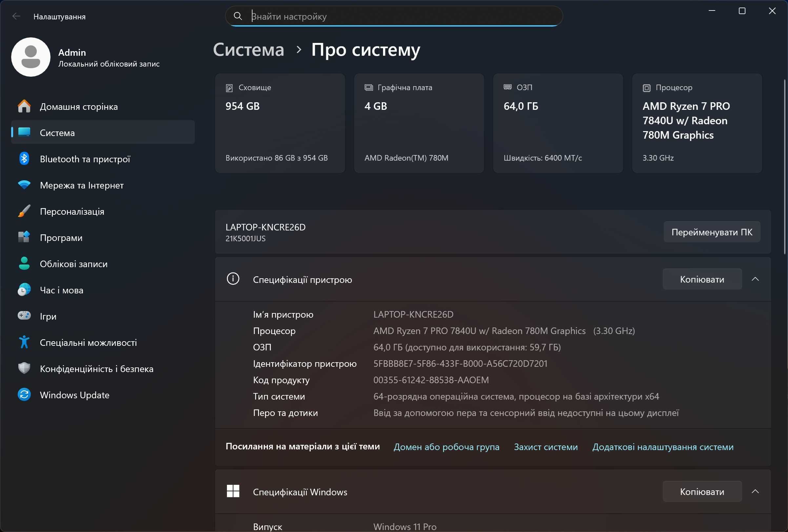The image size is (788, 532).
Task: Click the back arrow icon
Action: [x=16, y=16]
